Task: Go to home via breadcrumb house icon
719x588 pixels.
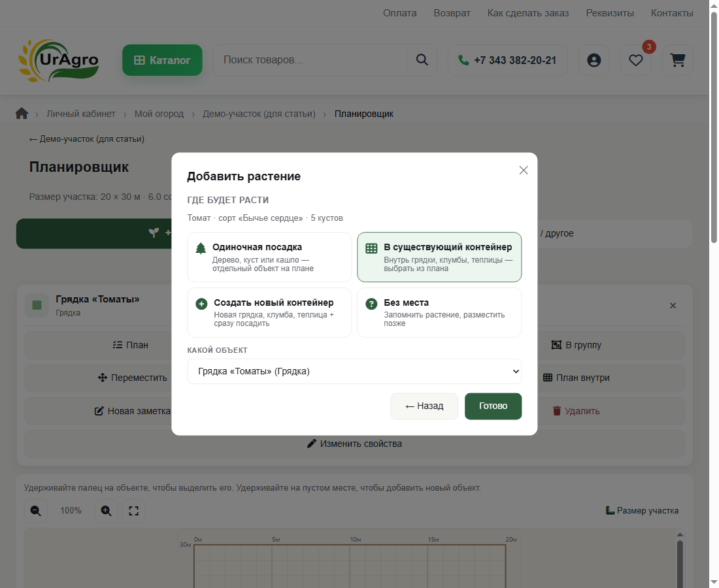Action: click(22, 113)
